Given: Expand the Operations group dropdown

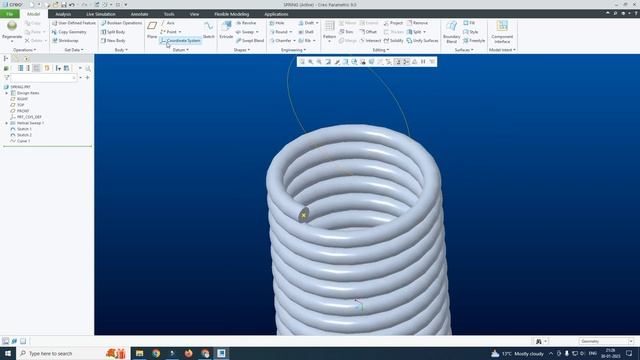Looking at the screenshot, I should pos(24,50).
